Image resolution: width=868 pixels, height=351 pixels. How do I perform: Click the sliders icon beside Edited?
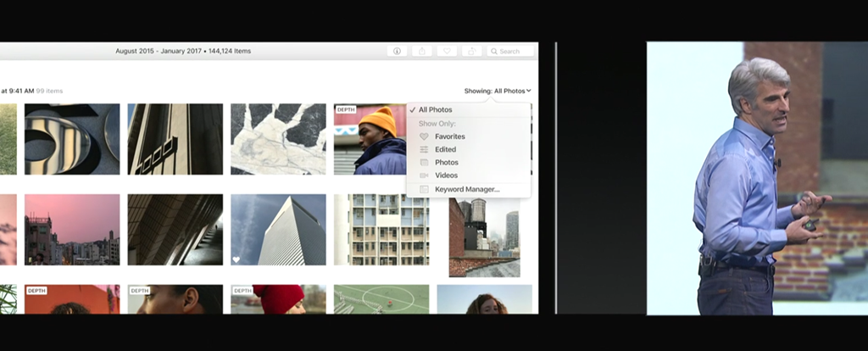click(424, 149)
